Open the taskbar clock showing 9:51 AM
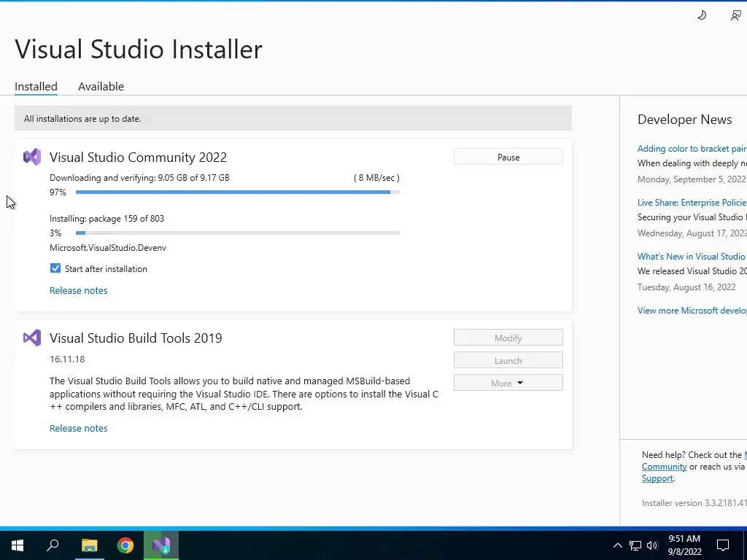The height and width of the screenshot is (560, 747). pos(684,545)
